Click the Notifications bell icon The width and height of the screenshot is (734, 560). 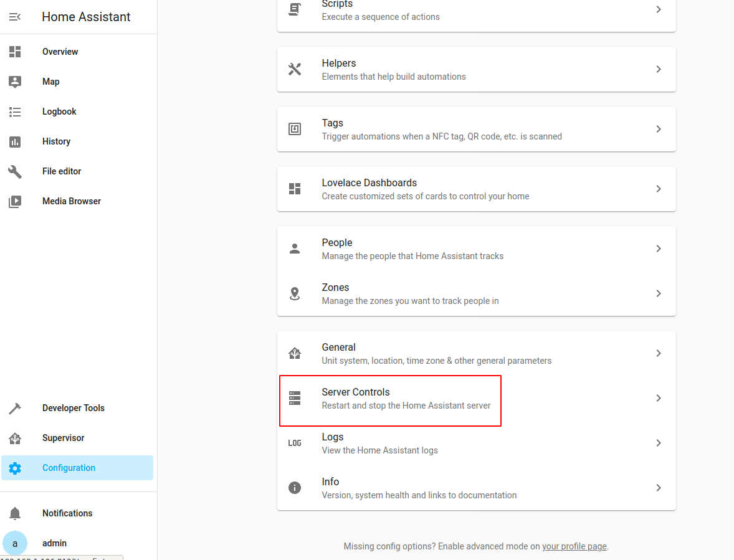click(x=15, y=513)
